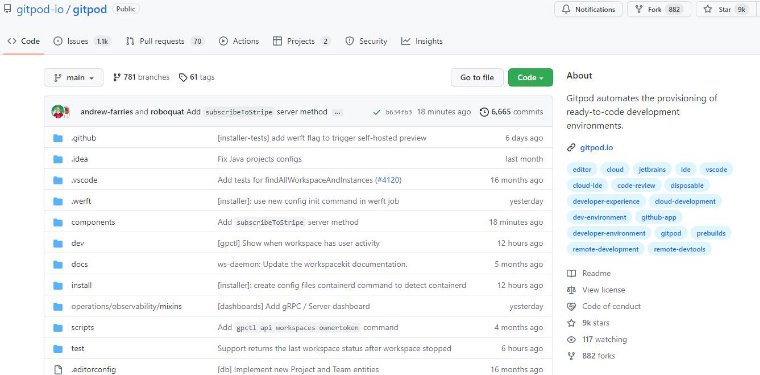This screenshot has width=760, height=375.
Task: Click the Code of conduct heart icon
Action: (x=571, y=306)
